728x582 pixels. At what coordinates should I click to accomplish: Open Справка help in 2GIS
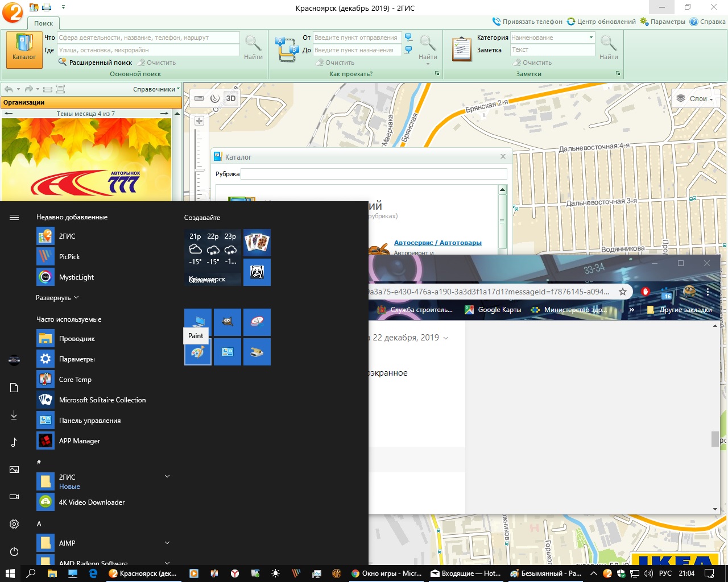(708, 22)
